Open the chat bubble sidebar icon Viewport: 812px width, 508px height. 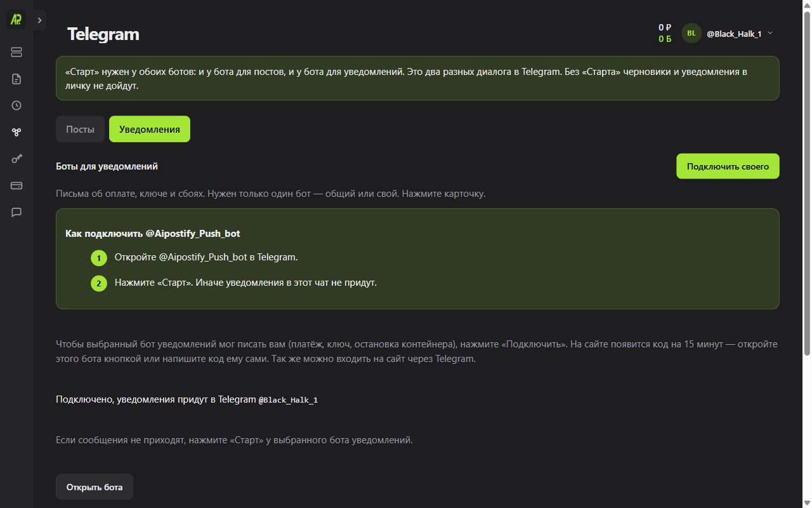(x=16, y=212)
